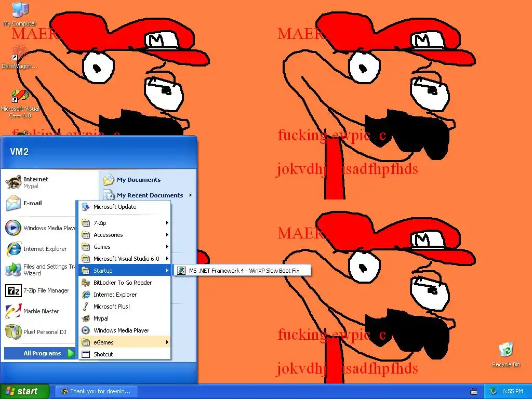The height and width of the screenshot is (399, 532).
Task: Click the 7-Zip File Manager icon
Action: [13, 290]
